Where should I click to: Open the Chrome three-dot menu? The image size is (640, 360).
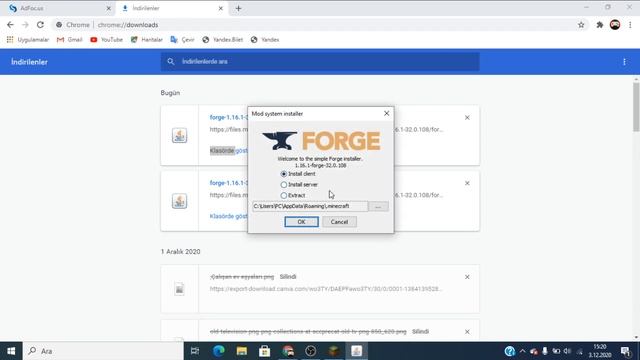click(x=630, y=25)
